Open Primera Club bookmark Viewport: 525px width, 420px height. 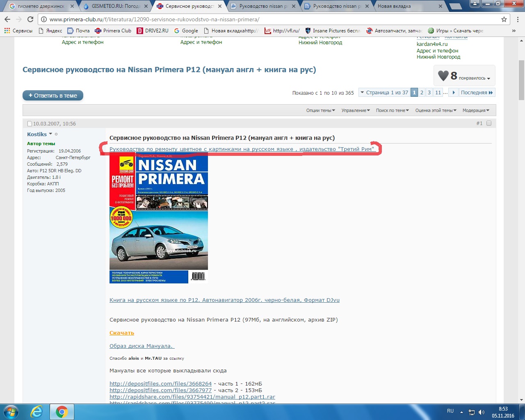pos(113,31)
